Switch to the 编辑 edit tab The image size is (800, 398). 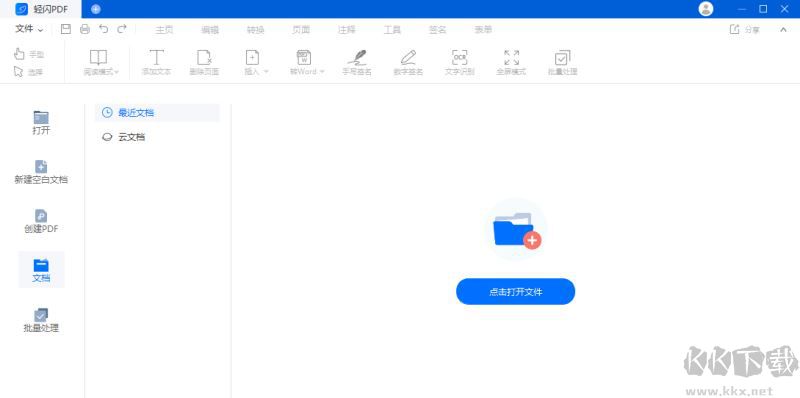(x=210, y=30)
